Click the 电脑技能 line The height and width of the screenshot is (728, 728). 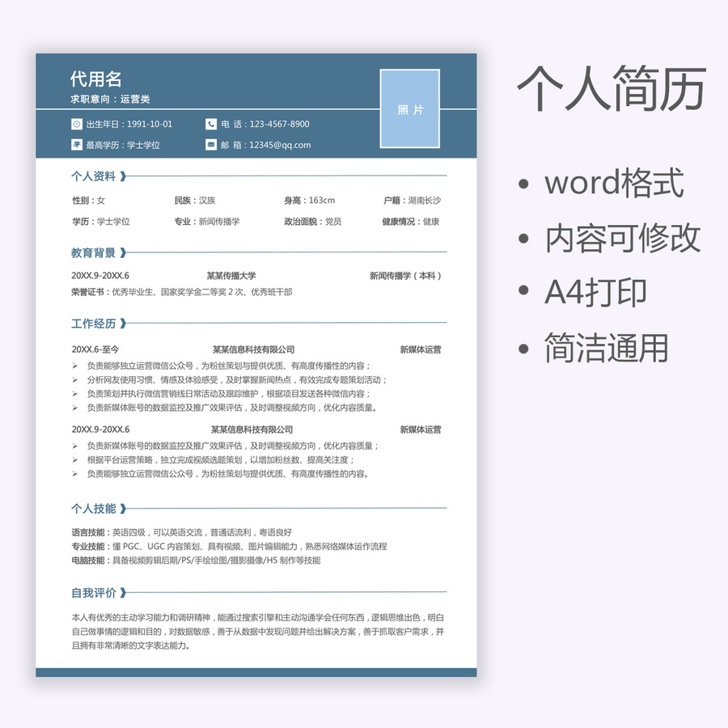point(196,561)
